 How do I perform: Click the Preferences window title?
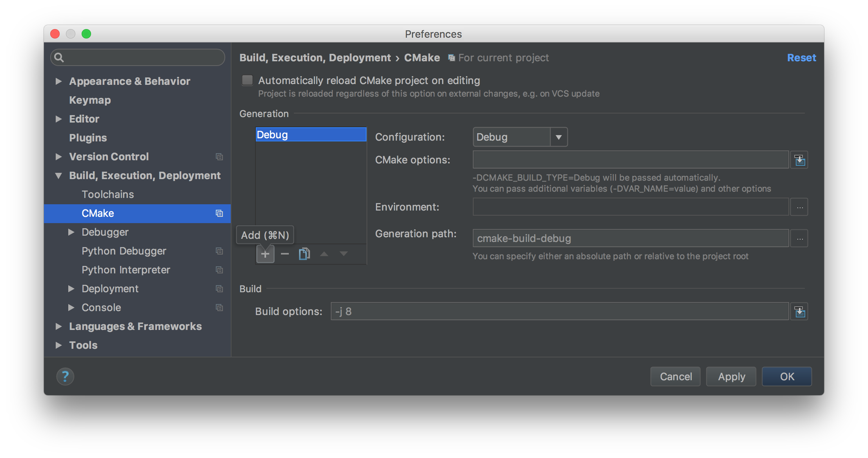[433, 34]
